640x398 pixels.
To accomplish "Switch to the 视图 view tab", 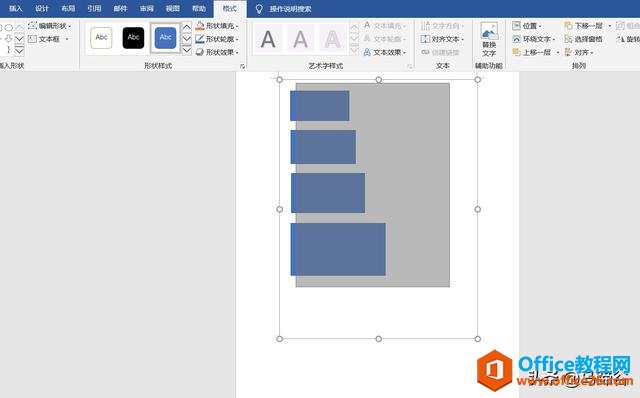I will coord(173,9).
